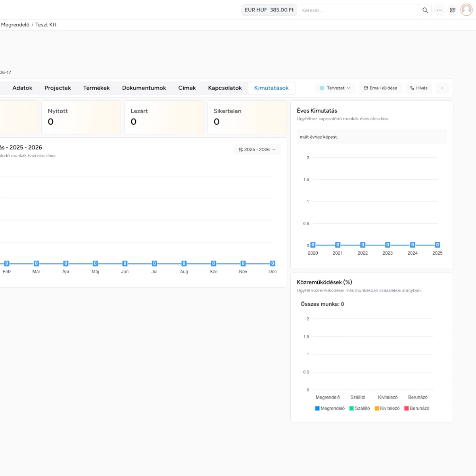Open the header ellipsis menu icon

pos(439,10)
